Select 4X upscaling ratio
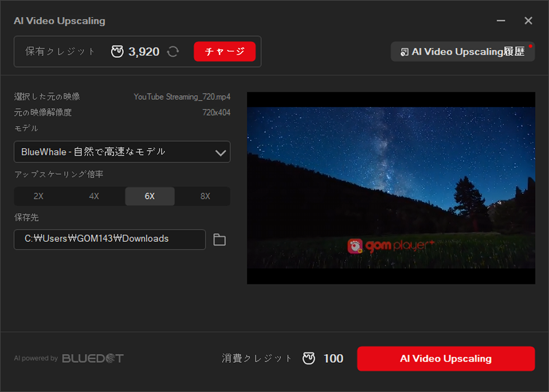 94,196
